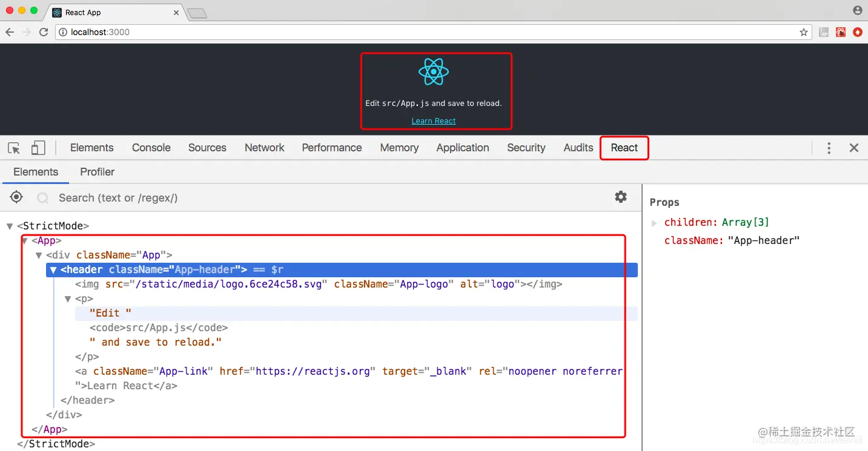
Task: Click the React App tab favicon
Action: coord(57,13)
